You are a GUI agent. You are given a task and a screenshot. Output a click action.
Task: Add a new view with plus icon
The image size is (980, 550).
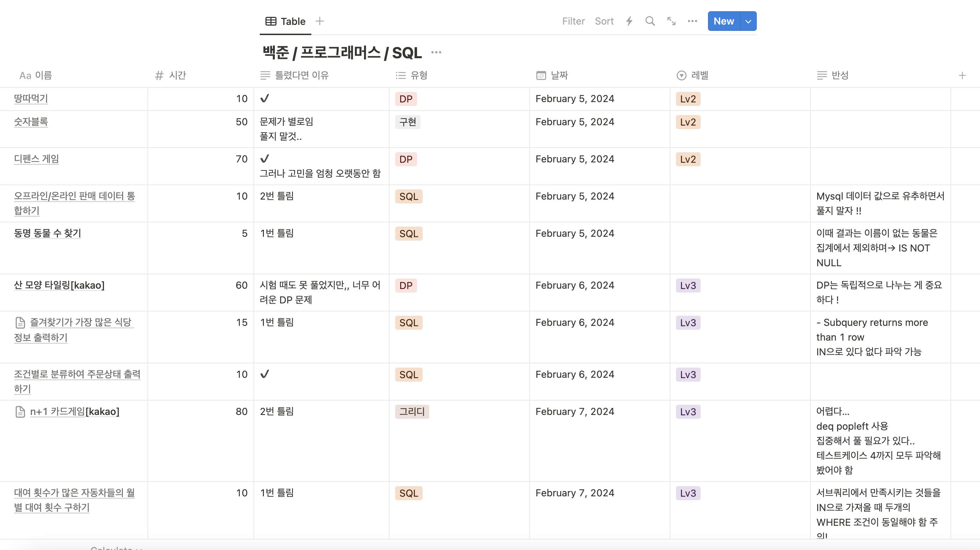319,21
